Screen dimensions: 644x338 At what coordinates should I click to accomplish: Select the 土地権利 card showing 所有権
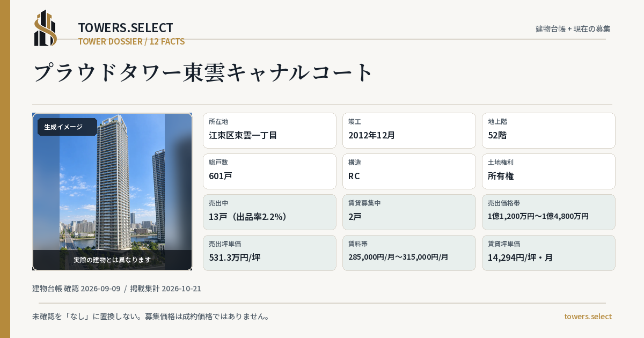548,171
